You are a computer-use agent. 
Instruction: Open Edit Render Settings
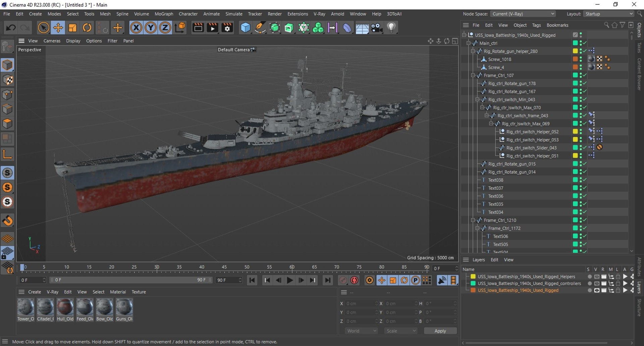[x=227, y=27]
